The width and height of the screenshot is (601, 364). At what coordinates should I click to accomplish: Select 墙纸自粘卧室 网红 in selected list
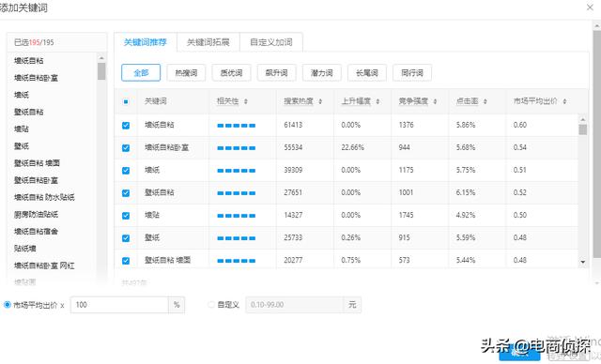tap(44, 265)
